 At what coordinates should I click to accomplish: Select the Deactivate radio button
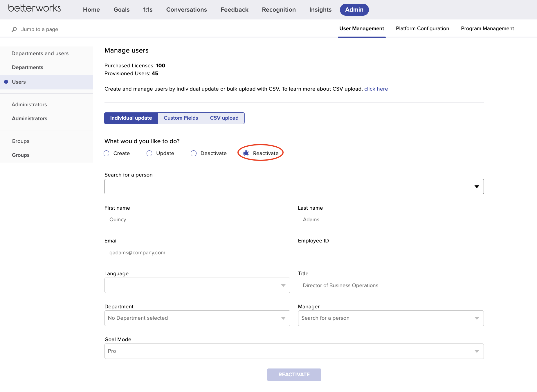pyautogui.click(x=193, y=153)
